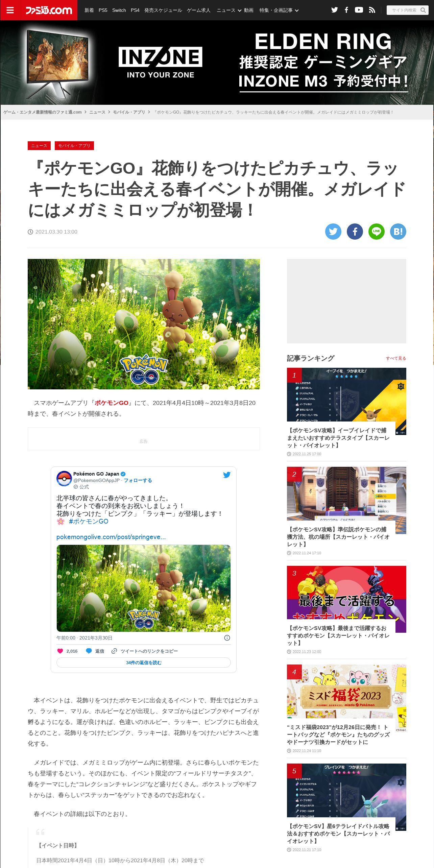Open ranking 3 最後まで活躍する thumbnail

[346, 593]
